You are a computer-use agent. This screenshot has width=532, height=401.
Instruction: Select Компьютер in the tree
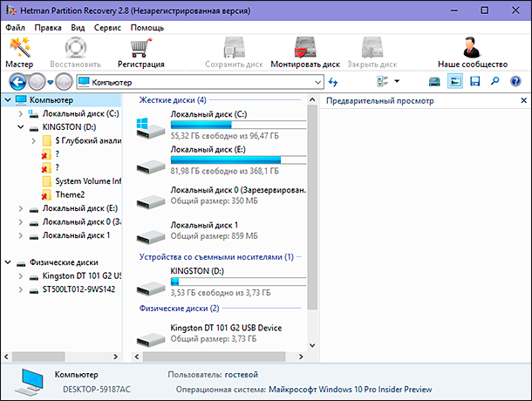(x=51, y=100)
